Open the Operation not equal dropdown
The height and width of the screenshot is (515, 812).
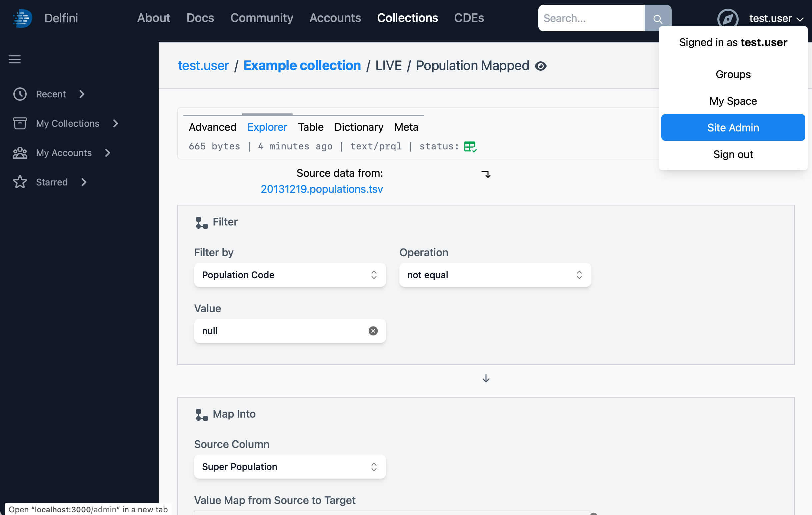click(x=495, y=275)
